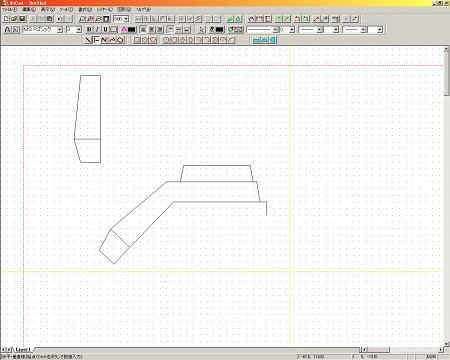Image resolution: width=450 pixels, height=360 pixels.
Task: Open the ヘルプ (Help) menu
Action: (x=143, y=9)
